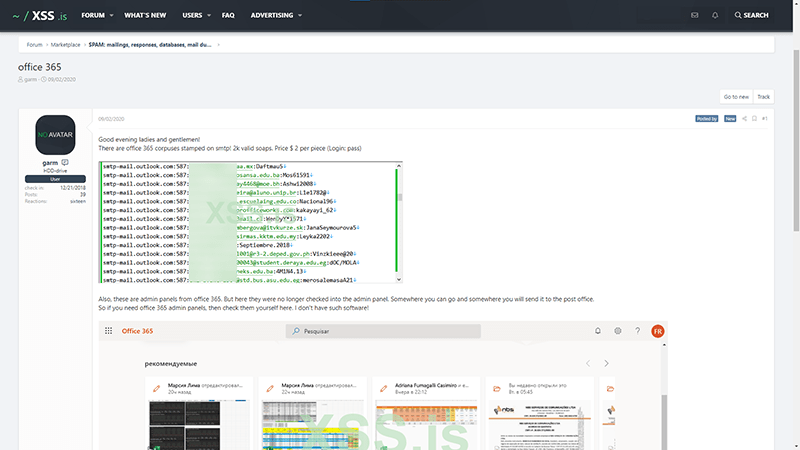Open the FR account avatar
This screenshot has width=800, height=450.
pyautogui.click(x=658, y=331)
